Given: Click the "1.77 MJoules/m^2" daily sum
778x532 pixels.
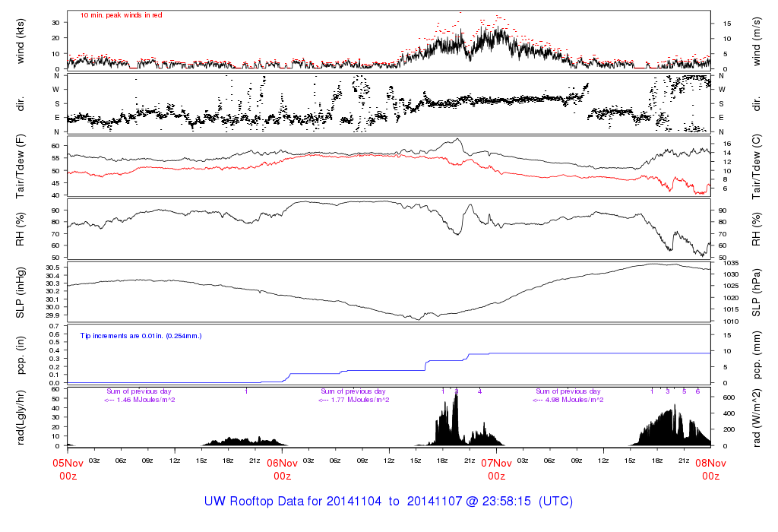Looking at the screenshot, I should point(359,400).
